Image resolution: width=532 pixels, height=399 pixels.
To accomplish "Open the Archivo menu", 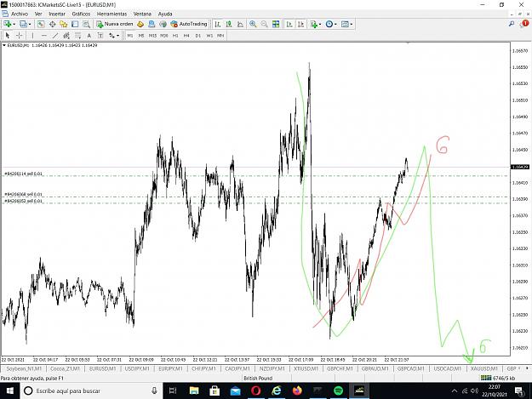I will [20, 14].
